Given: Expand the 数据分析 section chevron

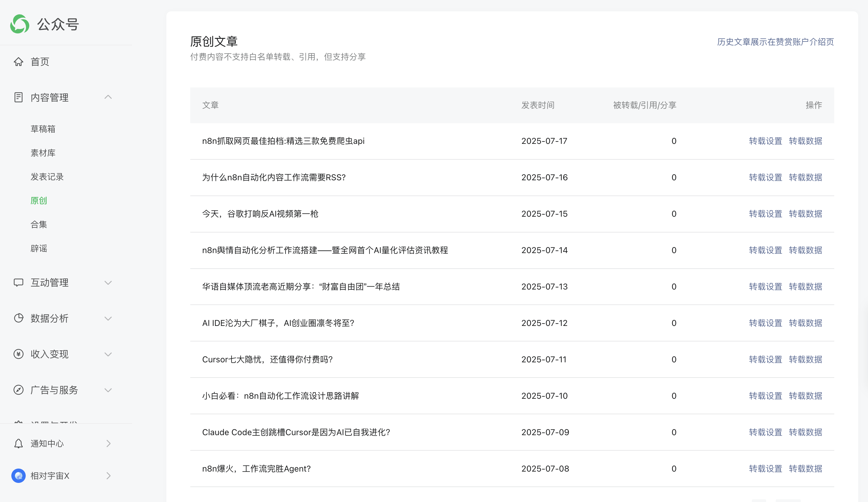Looking at the screenshot, I should 108,318.
